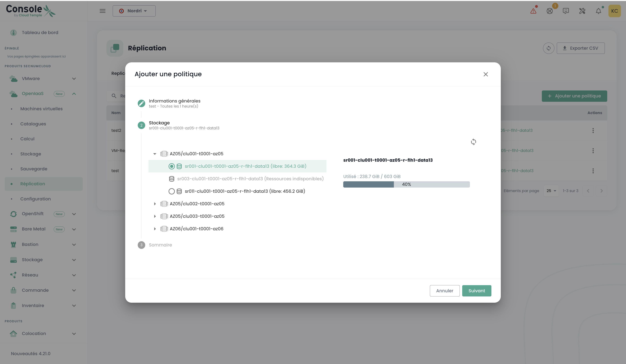Select the sr011-clu001 datastore radio button
Image resolution: width=626 pixels, height=364 pixels.
[171, 191]
